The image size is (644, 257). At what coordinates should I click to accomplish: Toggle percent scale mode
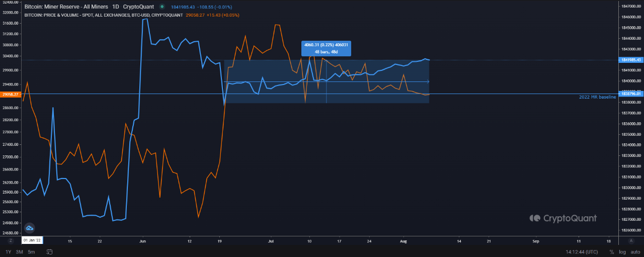(612, 251)
